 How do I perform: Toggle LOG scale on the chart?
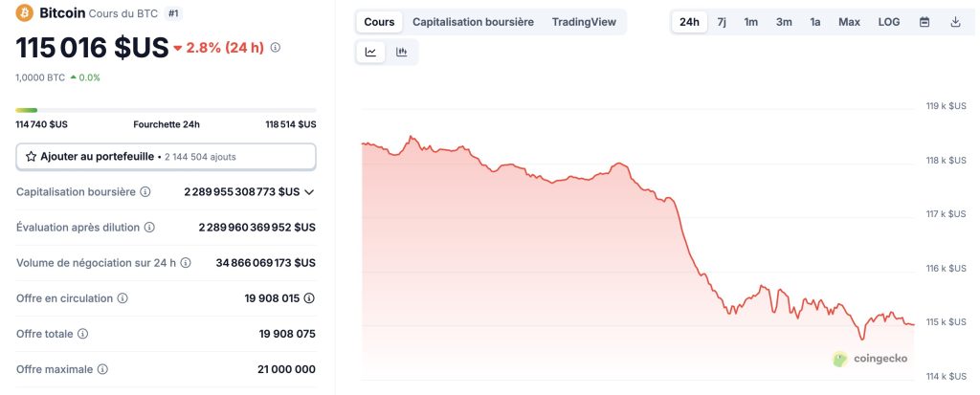coord(889,22)
